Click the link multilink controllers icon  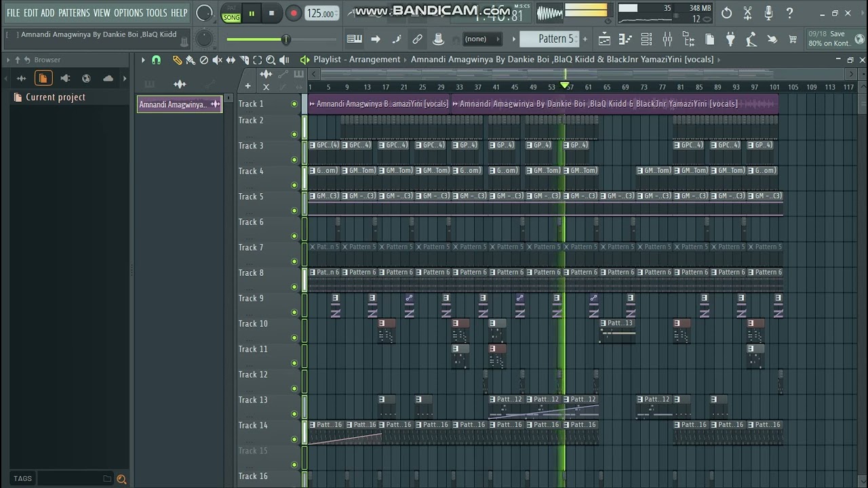(418, 39)
